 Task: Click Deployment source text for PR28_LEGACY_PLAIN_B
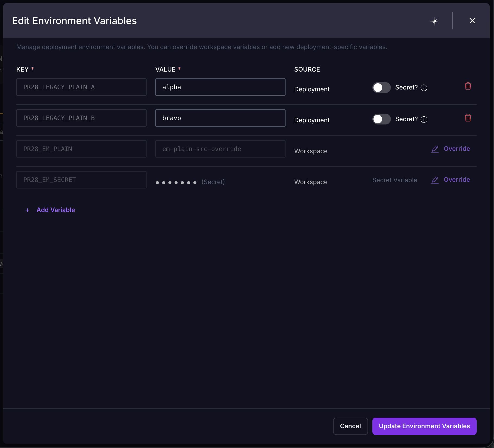coord(312,120)
